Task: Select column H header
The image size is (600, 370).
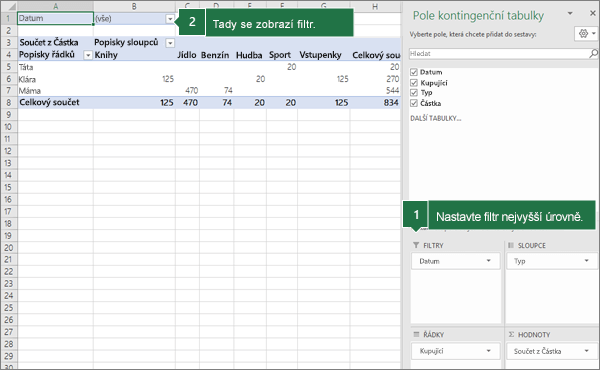Action: (375, 6)
